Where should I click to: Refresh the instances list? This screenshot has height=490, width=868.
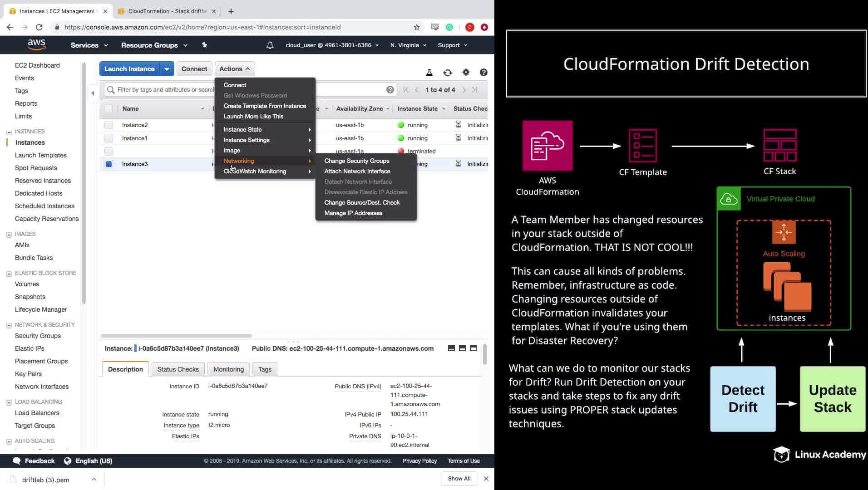(448, 73)
